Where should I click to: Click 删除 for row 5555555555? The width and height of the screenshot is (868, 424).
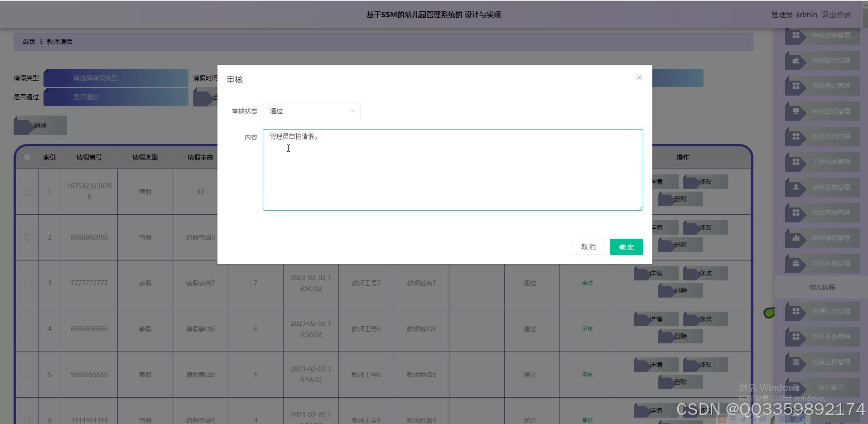(x=680, y=382)
